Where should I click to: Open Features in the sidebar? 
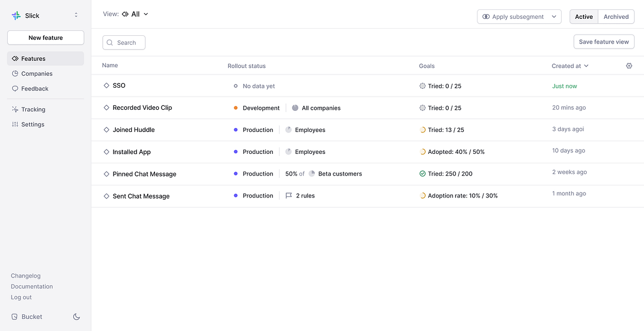tap(33, 58)
